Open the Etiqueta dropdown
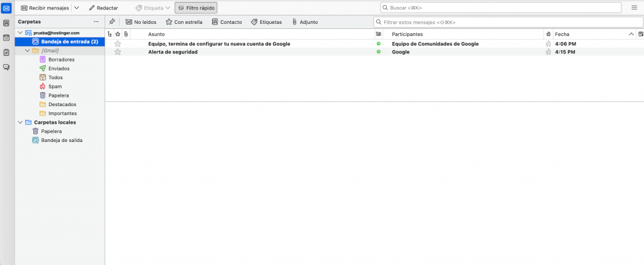Viewport: 644px width, 265px height. click(x=153, y=8)
